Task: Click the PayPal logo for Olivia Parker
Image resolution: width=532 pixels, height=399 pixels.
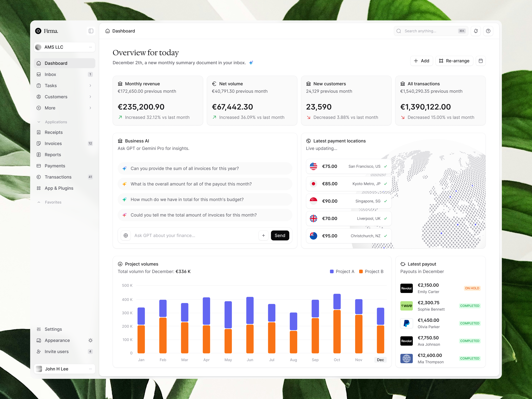Action: pos(406,324)
